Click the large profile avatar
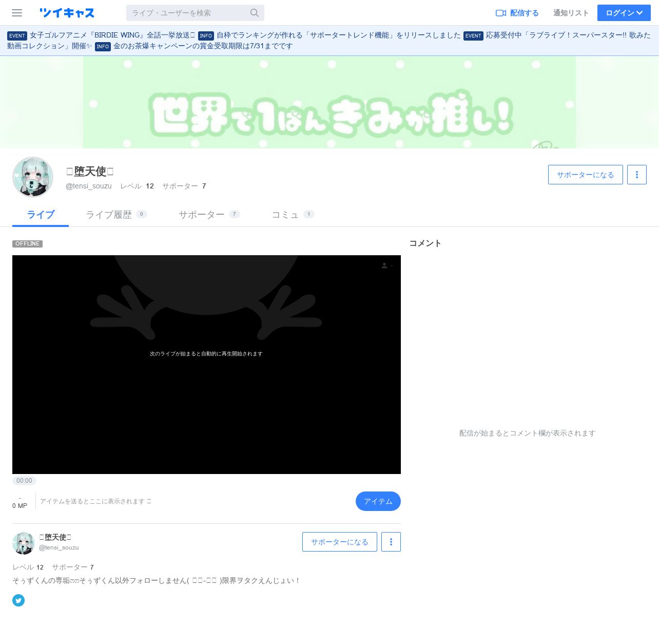 point(33,177)
